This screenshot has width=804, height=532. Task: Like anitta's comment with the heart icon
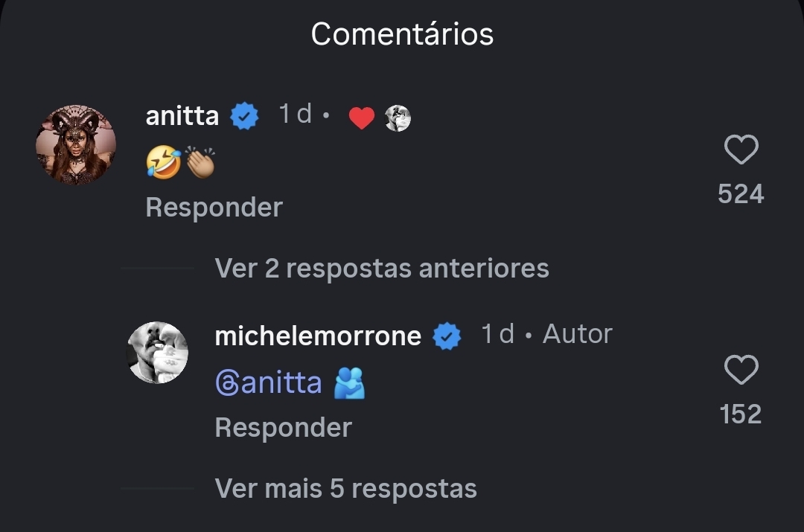pyautogui.click(x=741, y=150)
